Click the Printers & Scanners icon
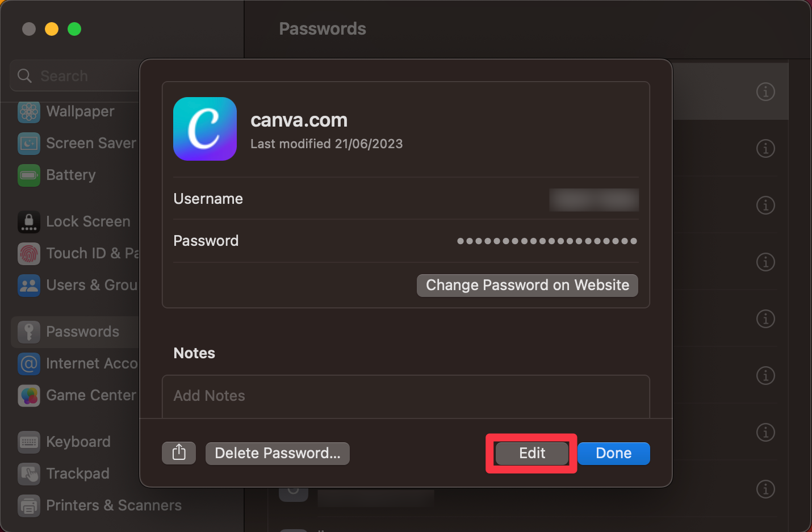Viewport: 812px width, 532px height. [29, 506]
